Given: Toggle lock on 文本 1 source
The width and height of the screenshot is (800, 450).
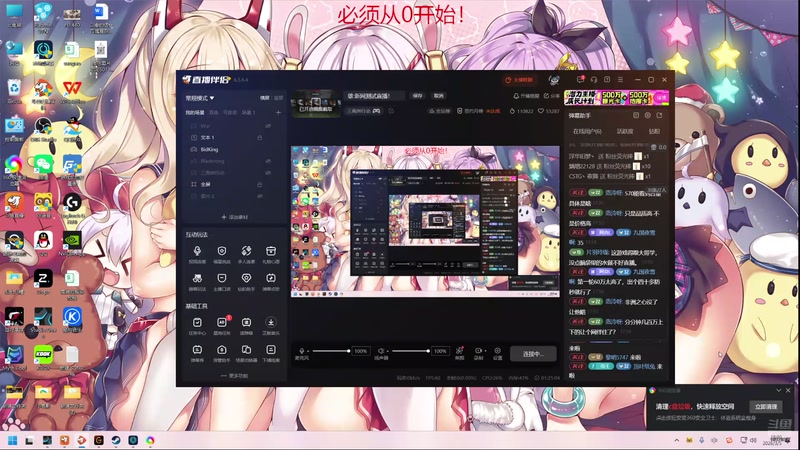Looking at the screenshot, I should (260, 138).
